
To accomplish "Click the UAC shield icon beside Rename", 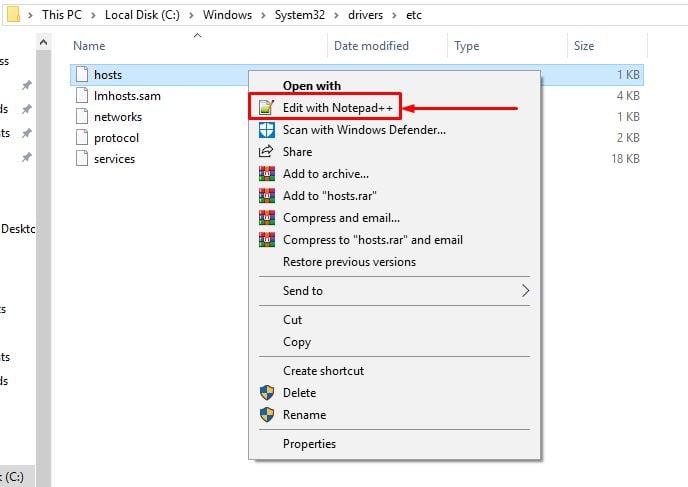I will click(x=266, y=415).
